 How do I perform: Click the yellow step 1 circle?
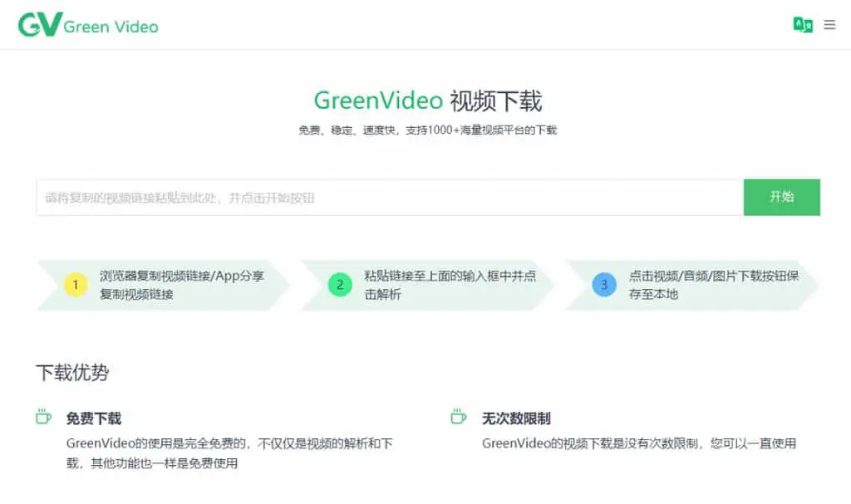point(76,285)
